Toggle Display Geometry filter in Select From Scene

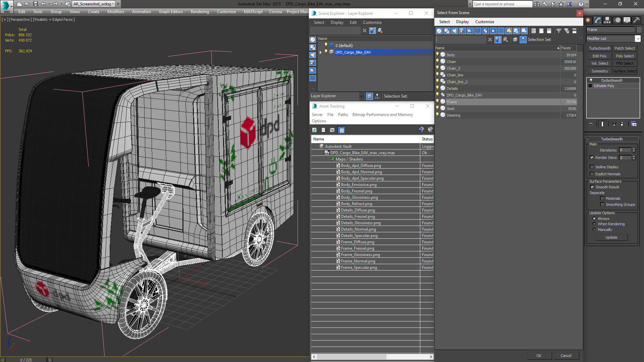(439, 31)
